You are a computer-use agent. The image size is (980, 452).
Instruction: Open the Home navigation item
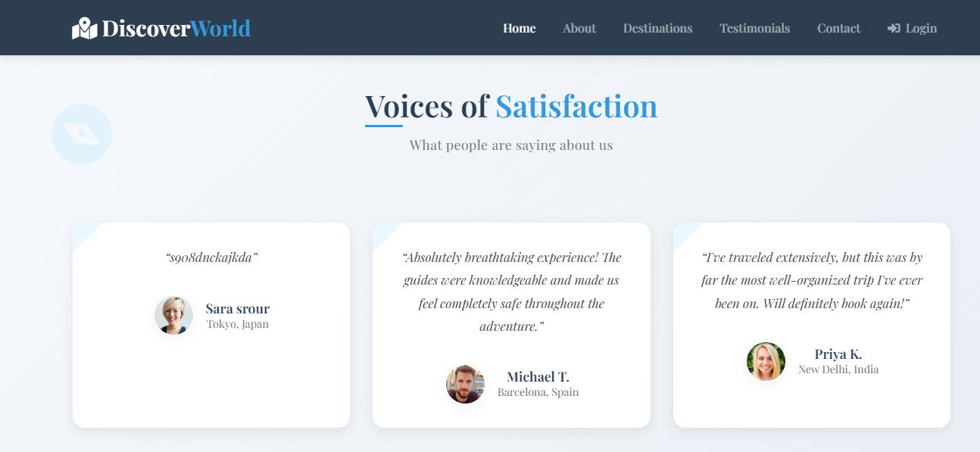point(519,28)
